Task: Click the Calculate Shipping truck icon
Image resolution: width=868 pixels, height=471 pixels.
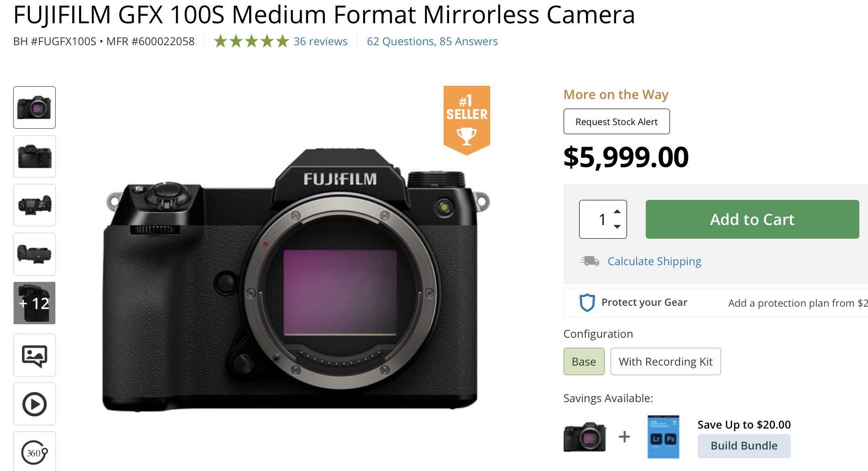Action: (591, 261)
